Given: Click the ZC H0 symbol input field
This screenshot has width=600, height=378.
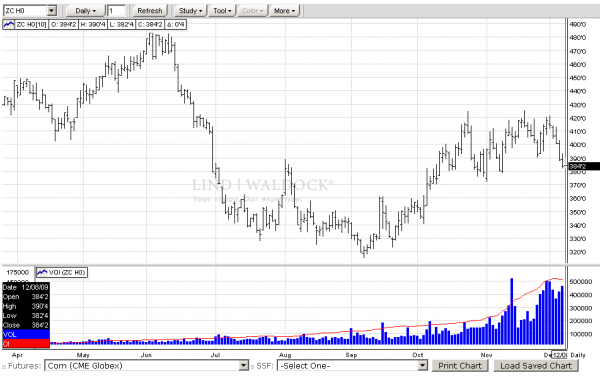Looking at the screenshot, I should point(25,11).
